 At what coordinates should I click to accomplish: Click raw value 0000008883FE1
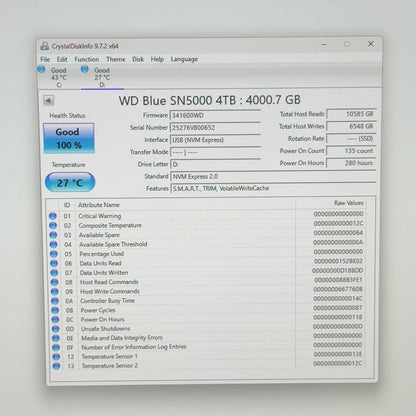338,280
